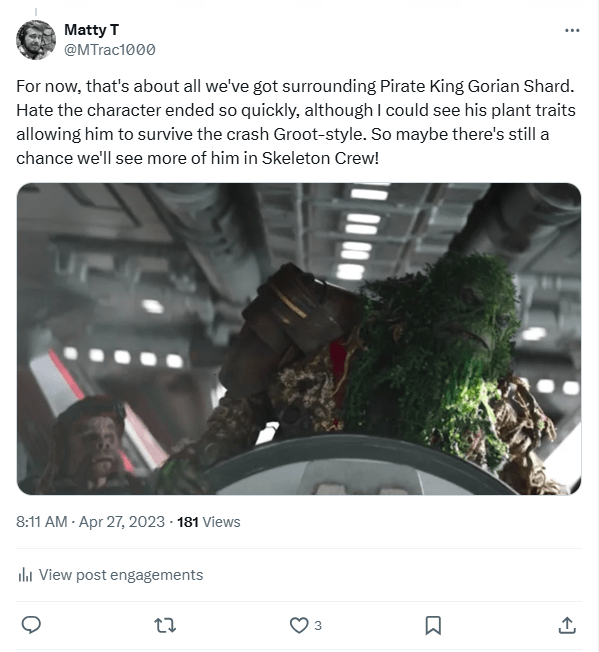Click the 8:11 AM Apr 27, 2023 timestamp
The height and width of the screenshot is (652, 599).
pyautogui.click(x=90, y=522)
